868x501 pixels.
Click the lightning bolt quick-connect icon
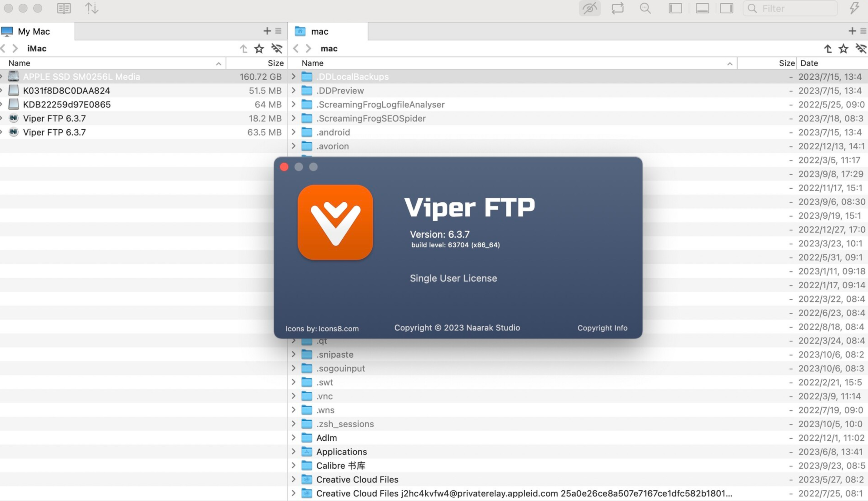point(854,8)
